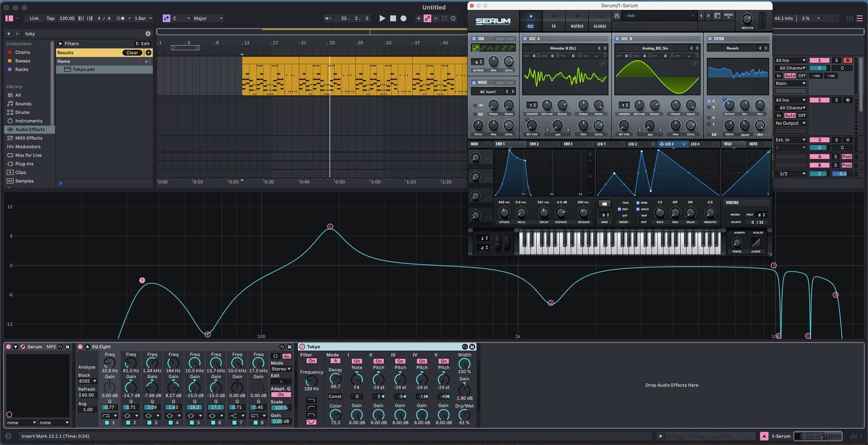Open the Serum MATRIX tab
Image resolution: width=868 pixels, height=445 pixels.
coord(577,22)
